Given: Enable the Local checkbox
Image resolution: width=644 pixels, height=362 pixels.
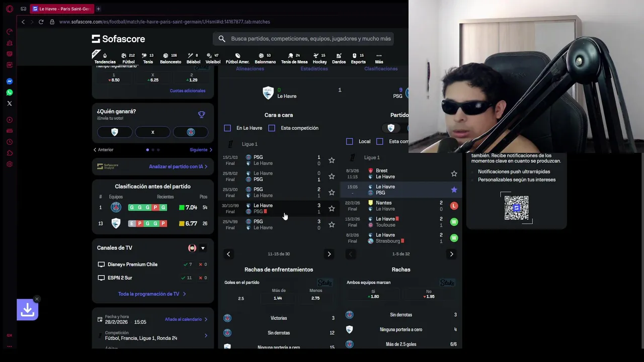Looking at the screenshot, I should click(350, 142).
